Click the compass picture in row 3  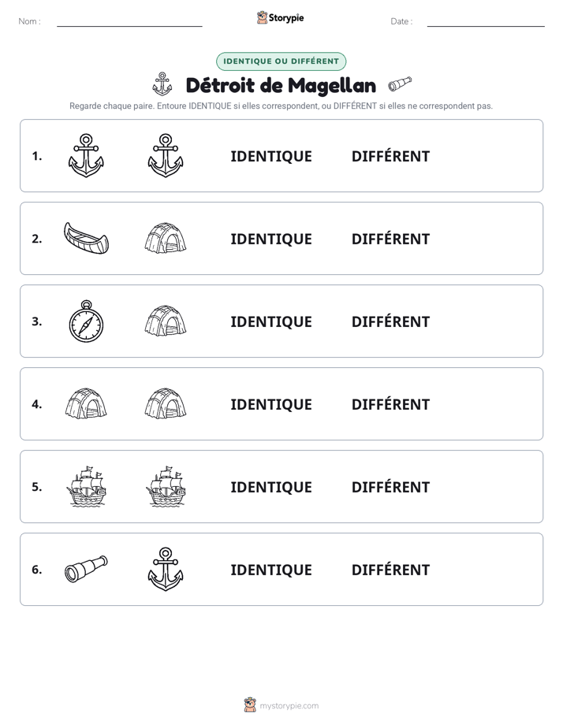pos(86,321)
